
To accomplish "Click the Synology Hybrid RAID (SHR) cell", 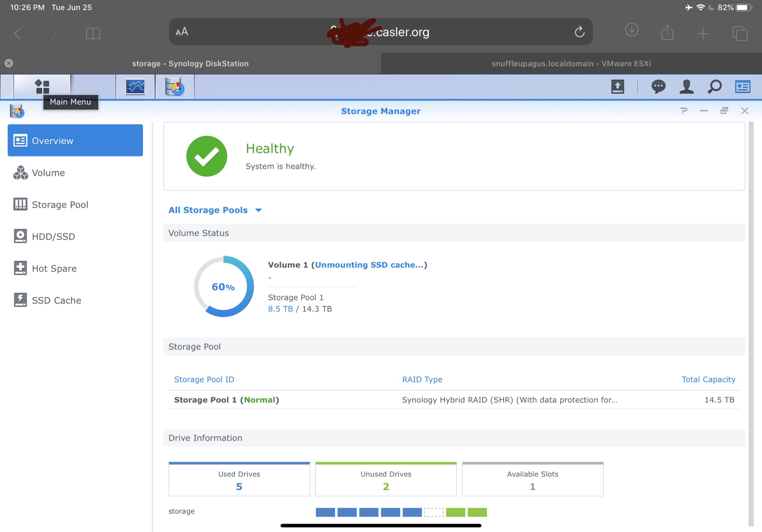I will pyautogui.click(x=510, y=400).
